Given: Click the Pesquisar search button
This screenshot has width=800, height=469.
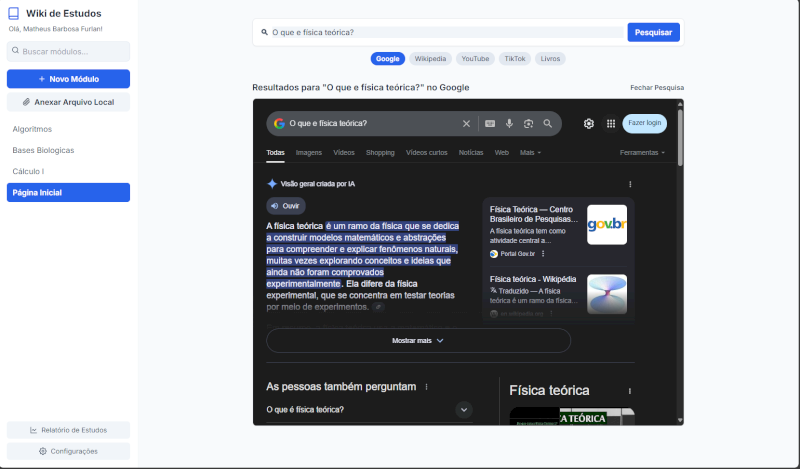Looking at the screenshot, I should (x=653, y=32).
